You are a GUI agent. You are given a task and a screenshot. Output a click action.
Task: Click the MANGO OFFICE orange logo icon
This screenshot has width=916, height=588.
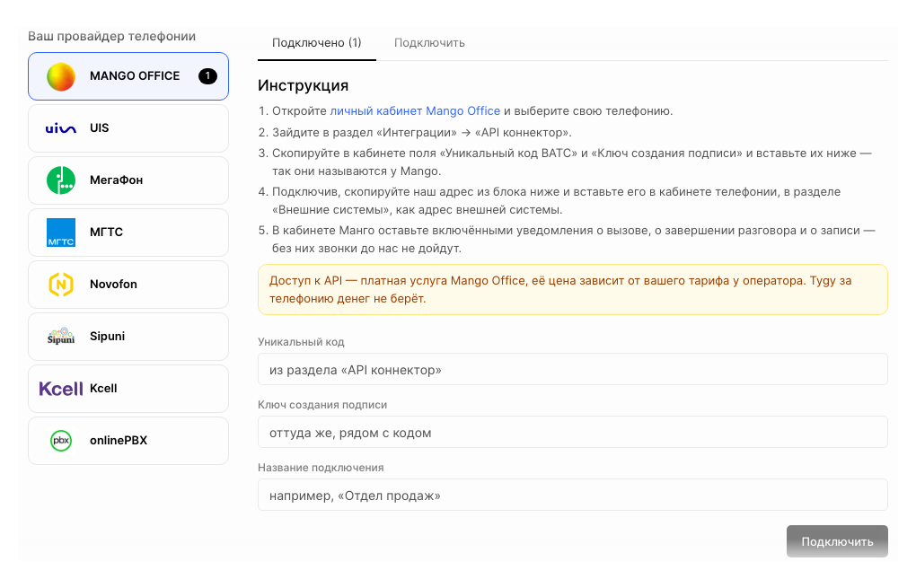(61, 76)
